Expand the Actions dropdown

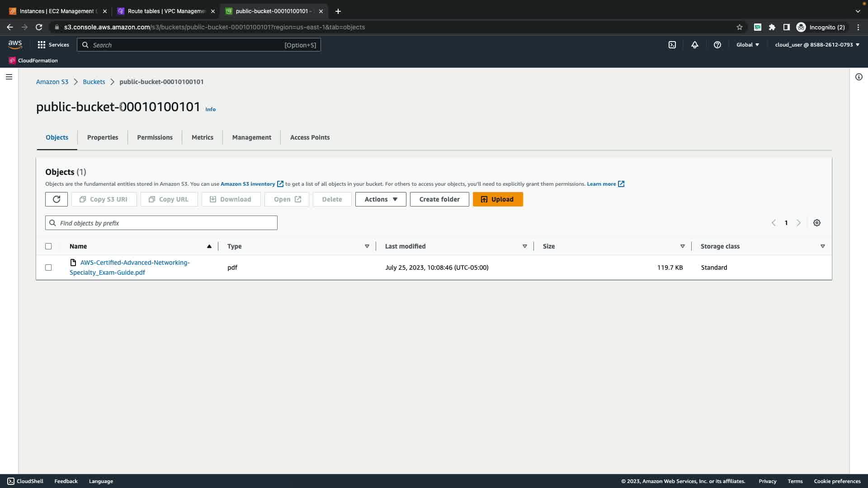(381, 199)
